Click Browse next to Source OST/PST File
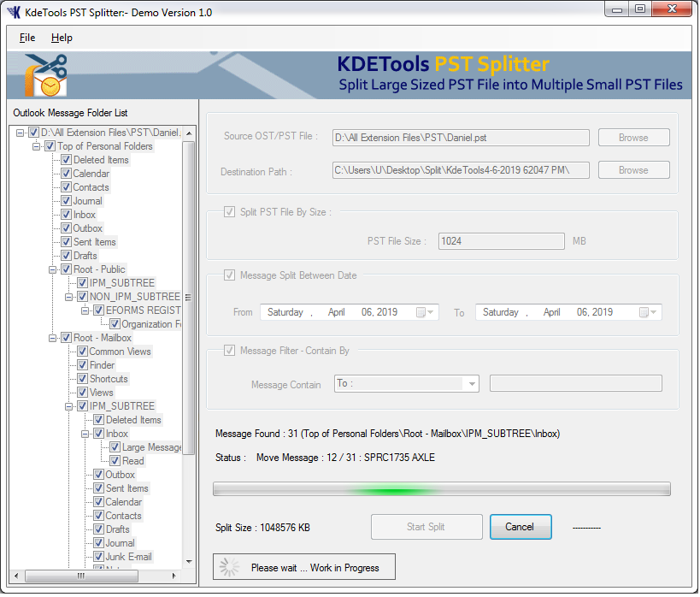This screenshot has width=700, height=597. click(632, 138)
